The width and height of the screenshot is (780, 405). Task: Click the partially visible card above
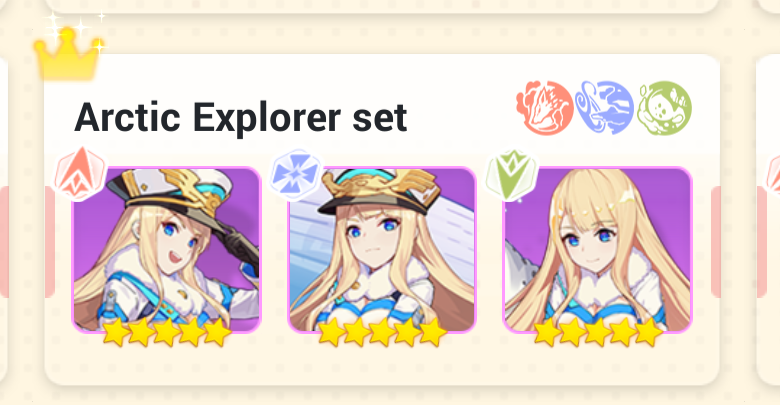[382, 6]
